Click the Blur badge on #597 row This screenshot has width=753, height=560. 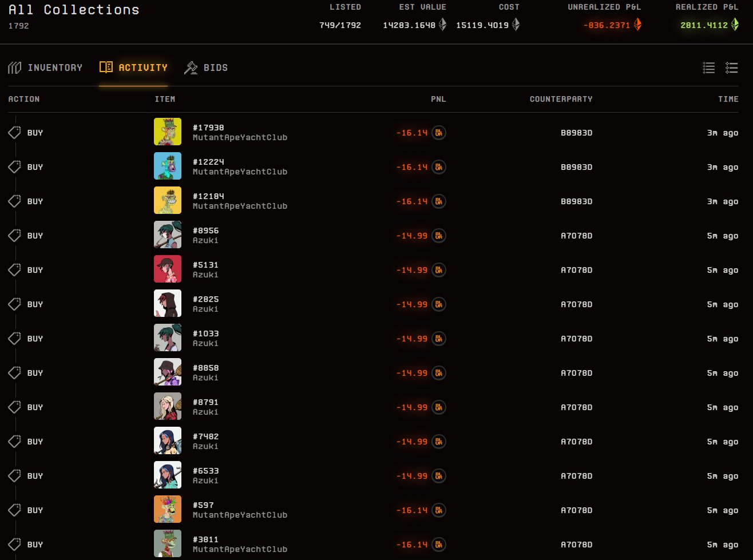tap(439, 510)
